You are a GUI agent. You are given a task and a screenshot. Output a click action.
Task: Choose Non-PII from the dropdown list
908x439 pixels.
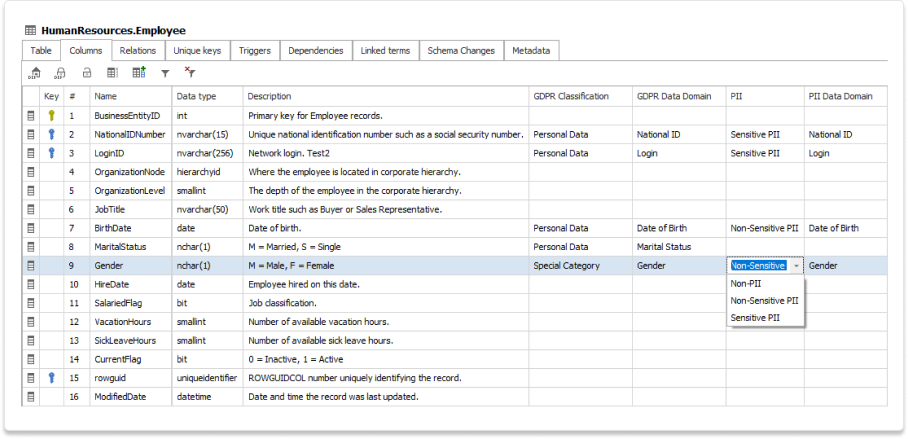coord(747,284)
